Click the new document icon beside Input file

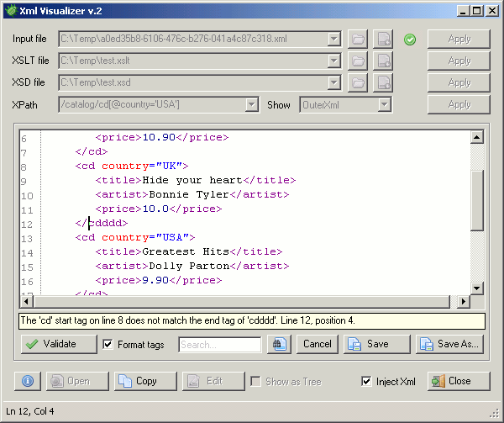pyautogui.click(x=383, y=39)
